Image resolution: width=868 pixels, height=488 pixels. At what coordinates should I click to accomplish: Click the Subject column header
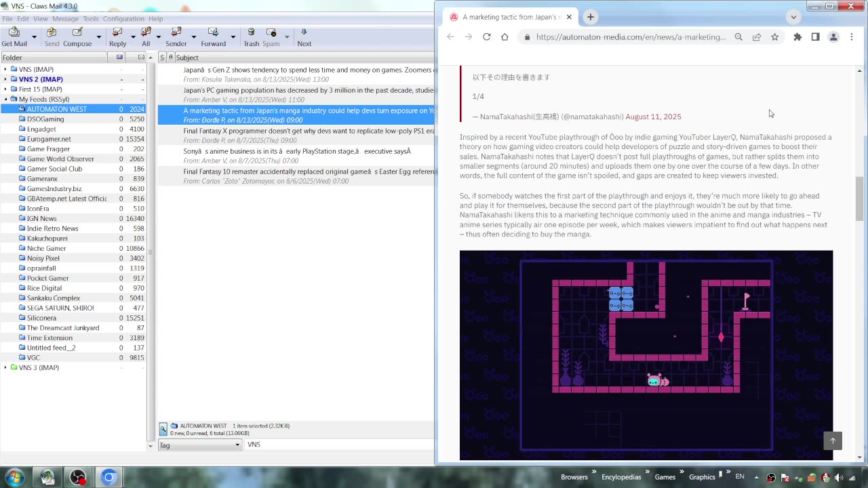304,58
